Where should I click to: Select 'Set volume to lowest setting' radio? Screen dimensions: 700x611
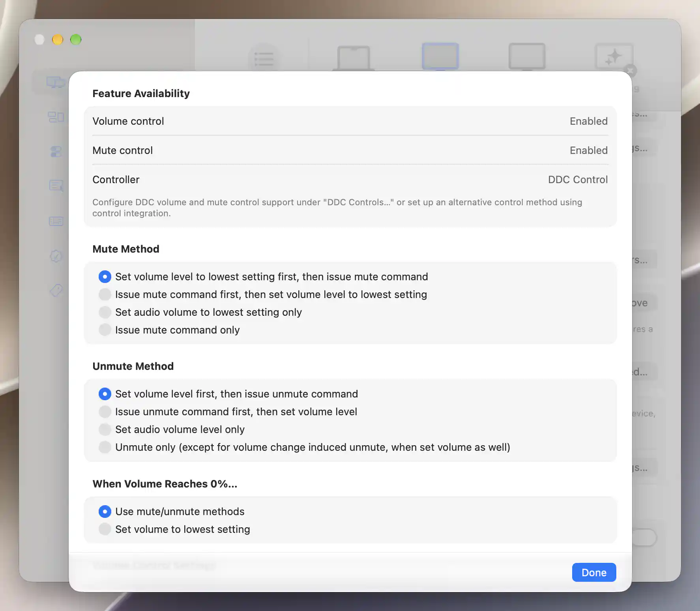(105, 529)
